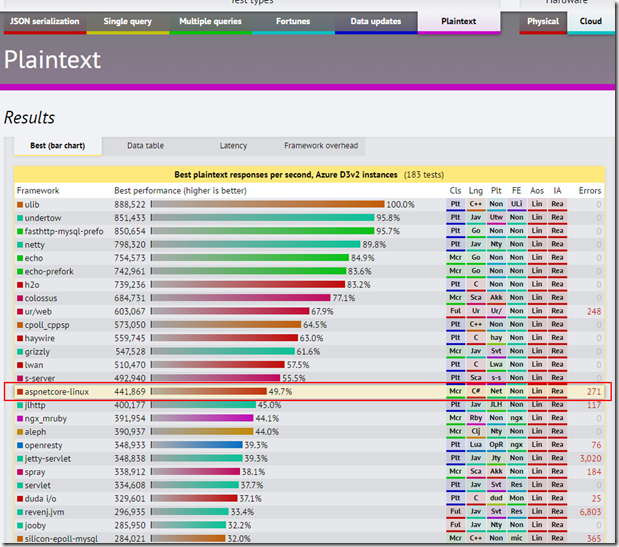Select the Plaintext test tab

point(459,22)
